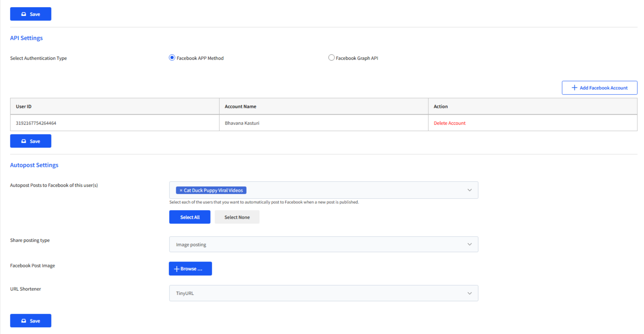This screenshot has height=334, width=644.
Task: Click the API Settings heading
Action: click(x=27, y=38)
